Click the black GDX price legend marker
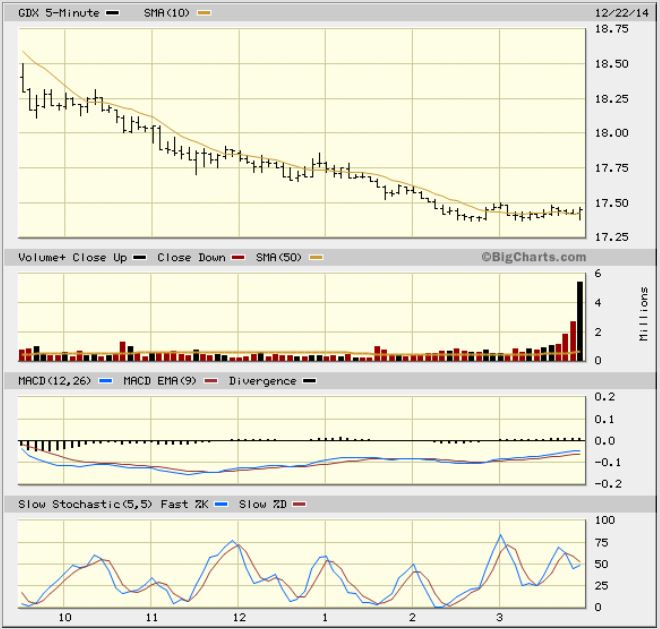This screenshot has width=660, height=629. click(112, 13)
